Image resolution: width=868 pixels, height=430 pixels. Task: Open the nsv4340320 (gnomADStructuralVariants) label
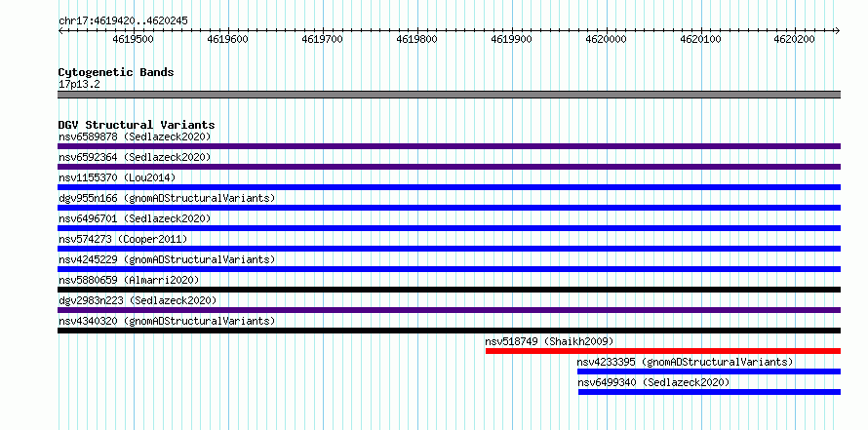(x=167, y=321)
